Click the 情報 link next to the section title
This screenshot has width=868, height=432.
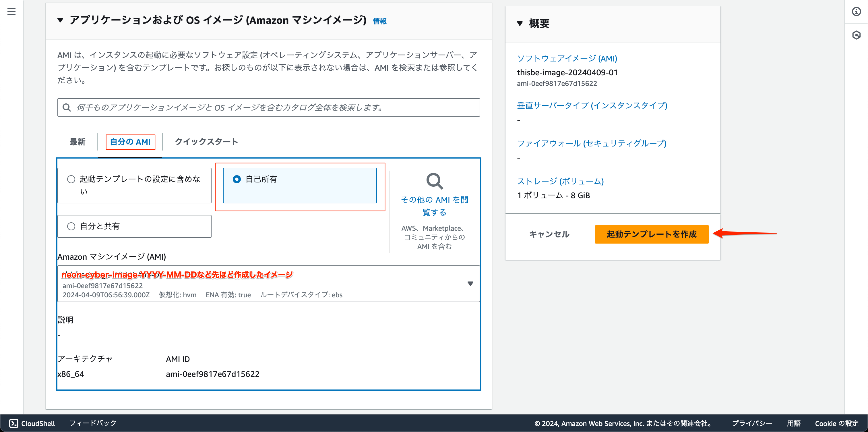pos(379,21)
